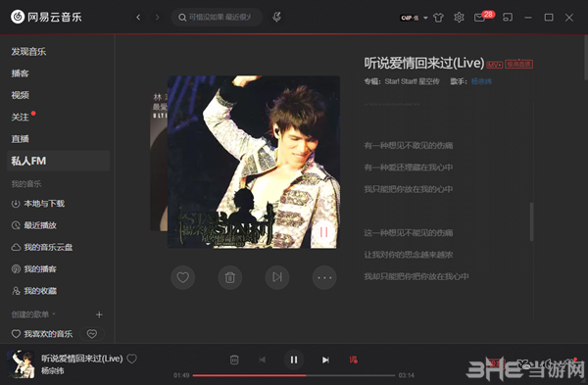Switch to mini mode icon

(508, 18)
